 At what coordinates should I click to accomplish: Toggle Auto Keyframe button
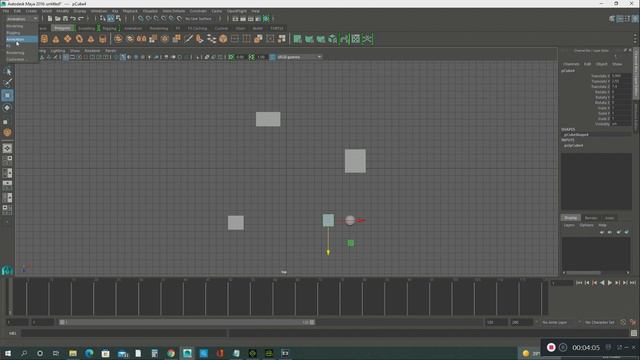pyautogui.click(x=623, y=322)
